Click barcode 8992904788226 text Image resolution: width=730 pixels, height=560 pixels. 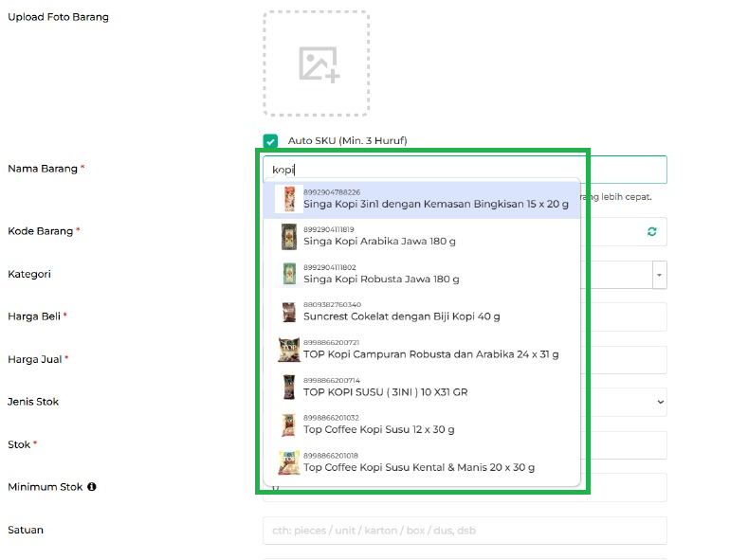332,192
